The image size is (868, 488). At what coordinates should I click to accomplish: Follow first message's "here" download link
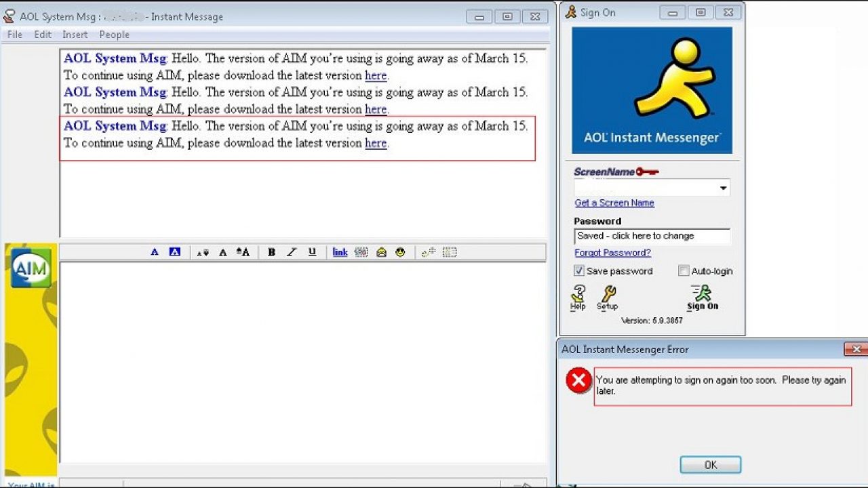(376, 75)
